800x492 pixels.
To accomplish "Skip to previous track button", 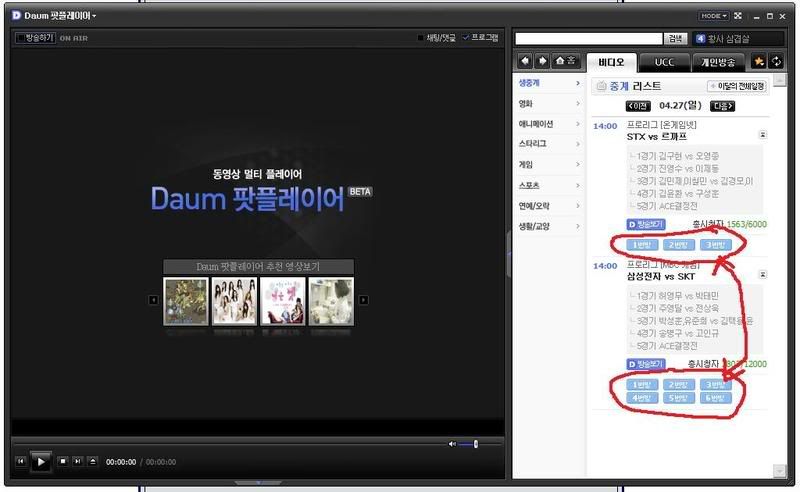I will point(20,461).
